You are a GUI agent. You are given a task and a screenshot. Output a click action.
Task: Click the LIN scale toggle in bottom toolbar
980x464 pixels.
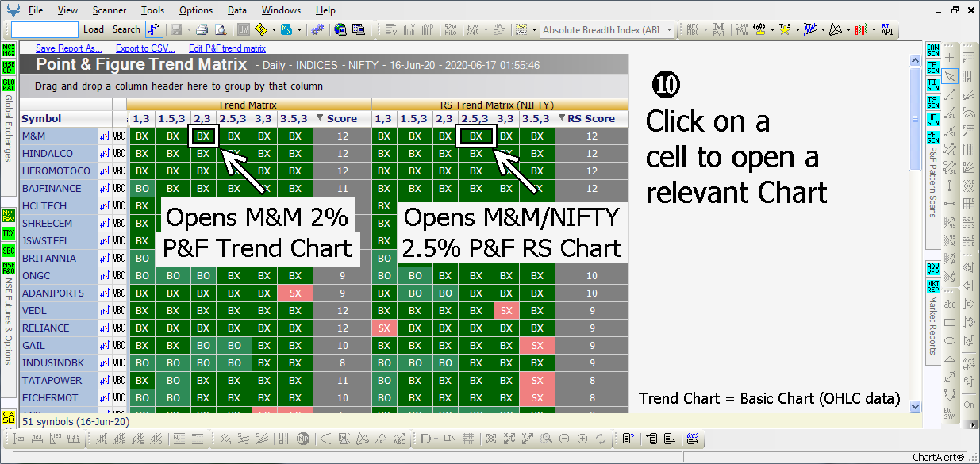coord(450,439)
